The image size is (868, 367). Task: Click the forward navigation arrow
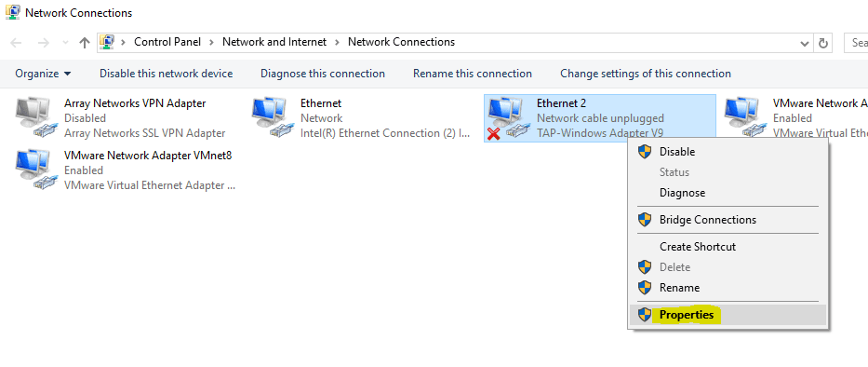pyautogui.click(x=43, y=43)
